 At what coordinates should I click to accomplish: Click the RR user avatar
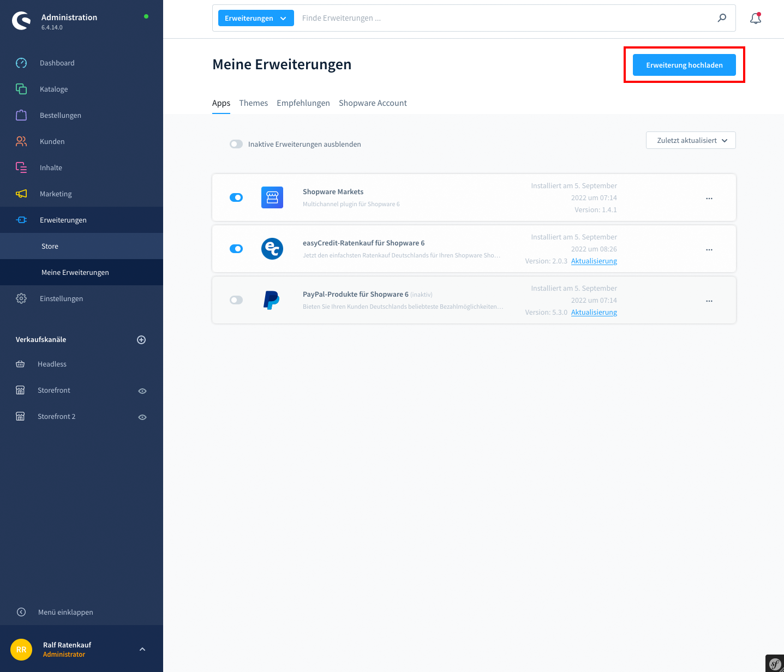(21, 650)
